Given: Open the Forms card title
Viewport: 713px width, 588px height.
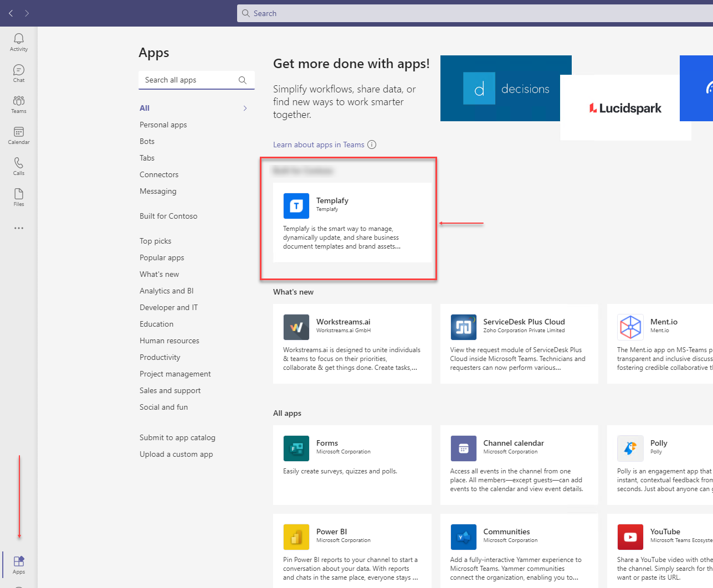Looking at the screenshot, I should coord(327,443).
